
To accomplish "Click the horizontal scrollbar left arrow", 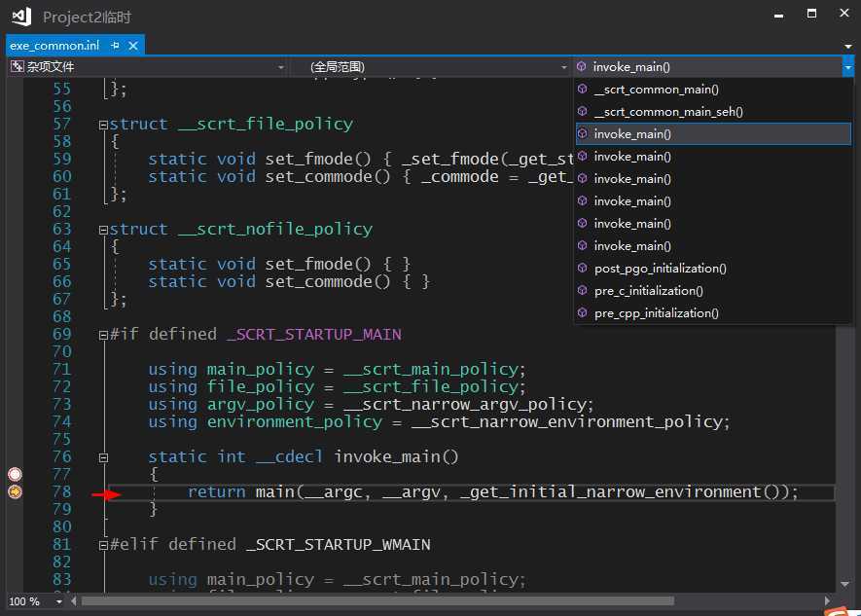I will tap(74, 601).
